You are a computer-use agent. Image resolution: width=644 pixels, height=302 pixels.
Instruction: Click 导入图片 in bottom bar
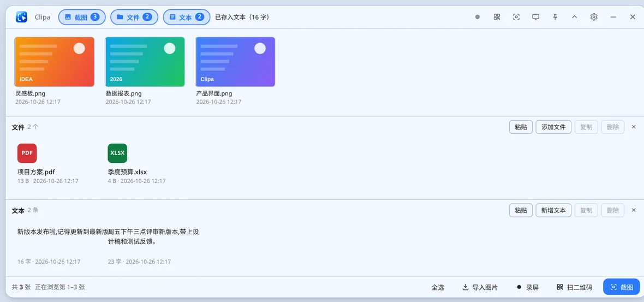(480, 287)
